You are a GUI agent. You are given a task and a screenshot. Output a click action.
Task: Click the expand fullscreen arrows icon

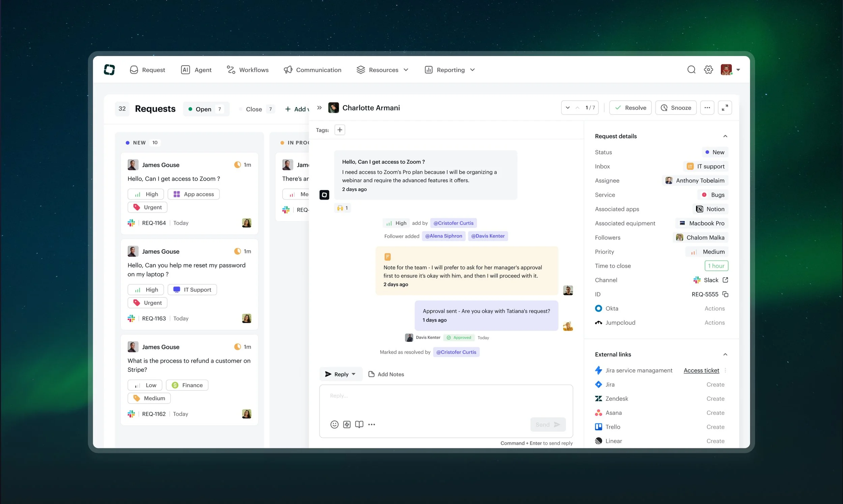(725, 108)
